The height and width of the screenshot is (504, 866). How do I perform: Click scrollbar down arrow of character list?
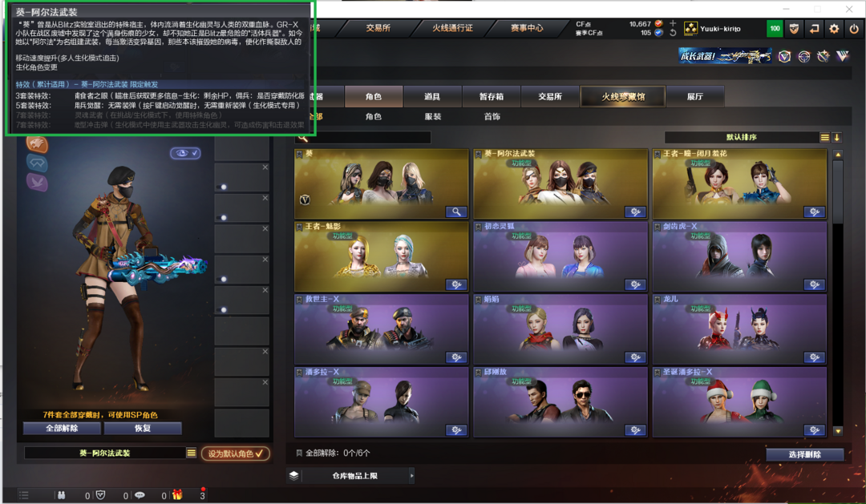click(838, 431)
